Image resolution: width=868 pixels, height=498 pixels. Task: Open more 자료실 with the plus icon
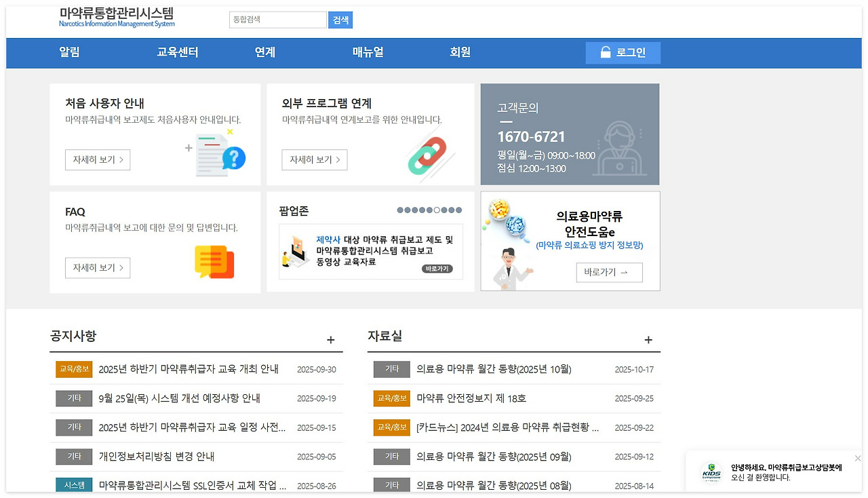click(x=648, y=340)
